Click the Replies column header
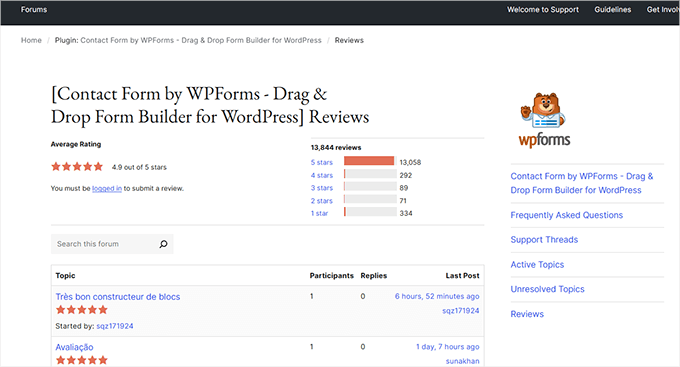This screenshot has width=680, height=367. point(373,275)
